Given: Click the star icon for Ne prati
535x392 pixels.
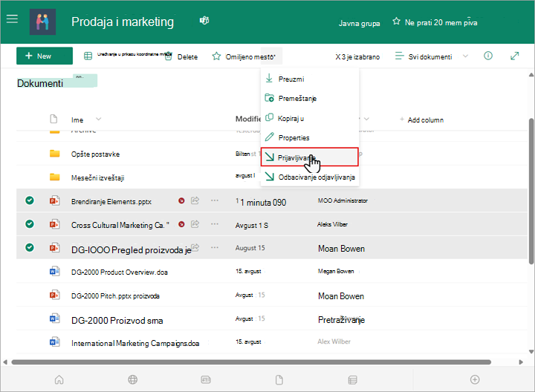Looking at the screenshot, I should coord(396,22).
